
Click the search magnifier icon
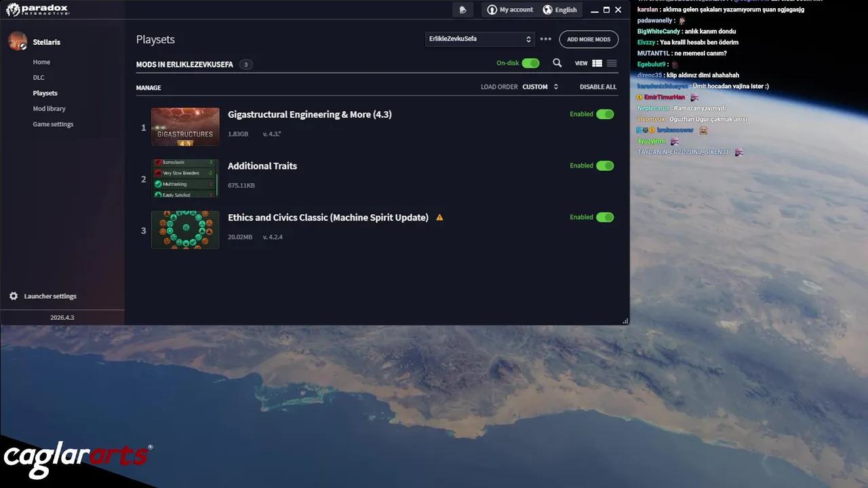pyautogui.click(x=557, y=63)
